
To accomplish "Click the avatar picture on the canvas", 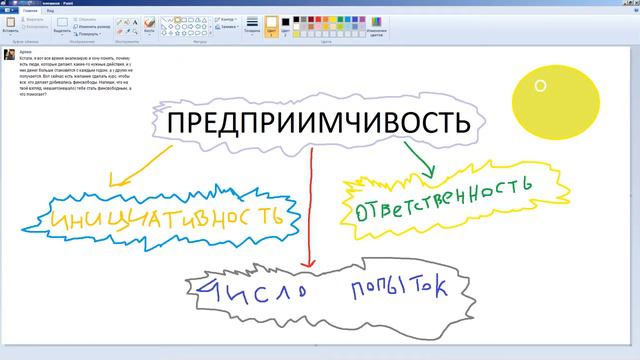I will 9,54.
